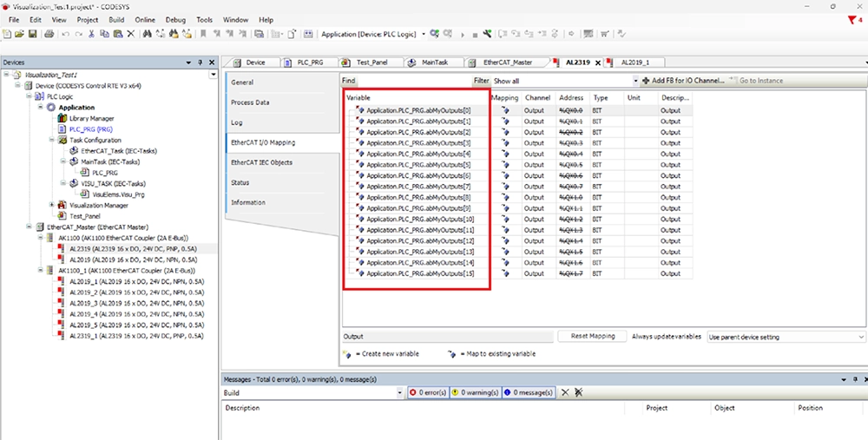Select AL2319_1 device in the tree
This screenshot has width=868, height=440.
(x=136, y=336)
